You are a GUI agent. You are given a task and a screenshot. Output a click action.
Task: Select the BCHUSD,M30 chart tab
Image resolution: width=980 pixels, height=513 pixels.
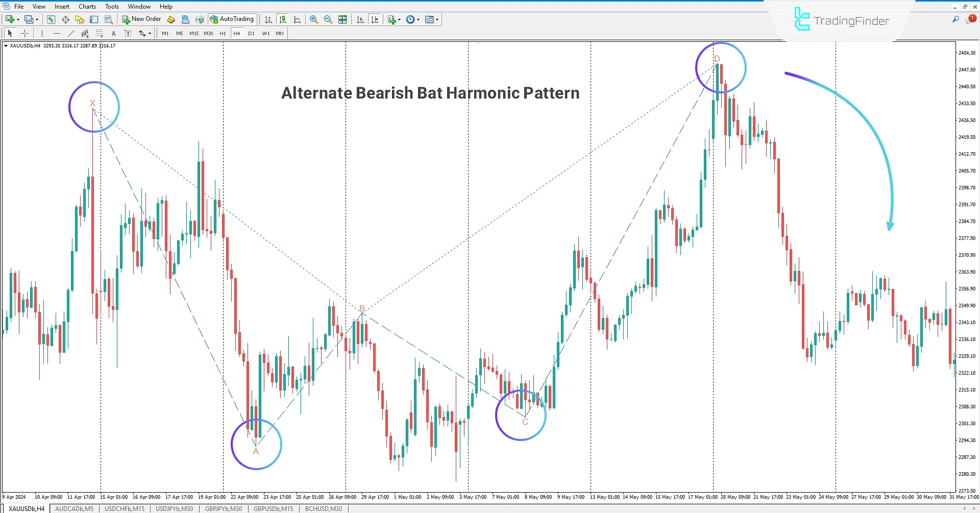tap(323, 508)
